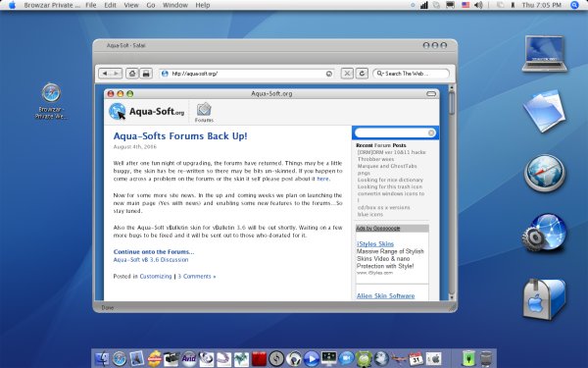This screenshot has height=368, width=588.
Task: Open the iStyles Skins ad link
Action: (375, 243)
